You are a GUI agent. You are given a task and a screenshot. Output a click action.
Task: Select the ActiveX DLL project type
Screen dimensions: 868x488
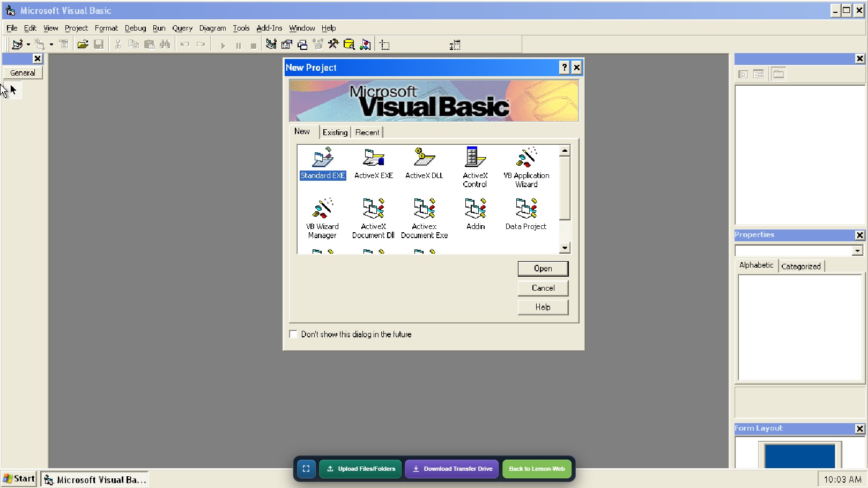pos(424,164)
